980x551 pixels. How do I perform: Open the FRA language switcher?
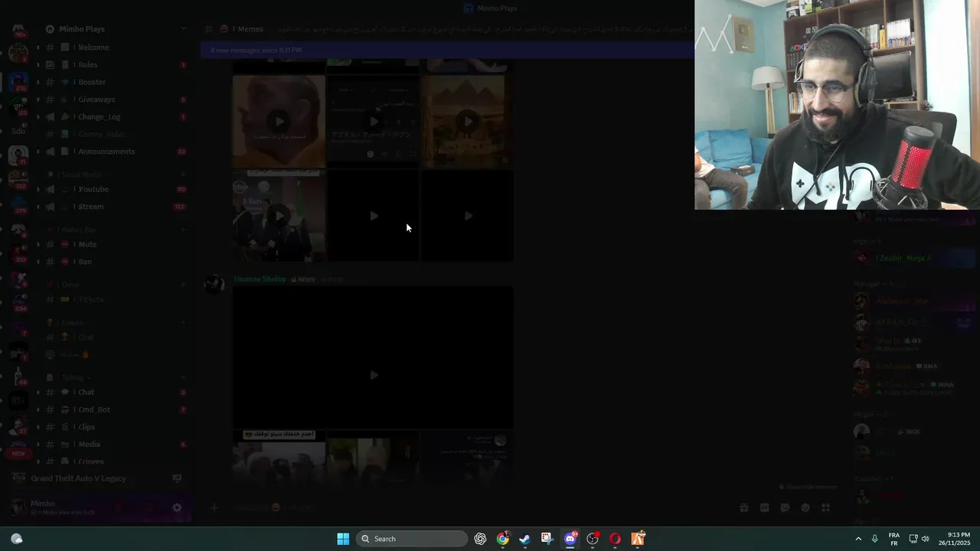coord(893,539)
